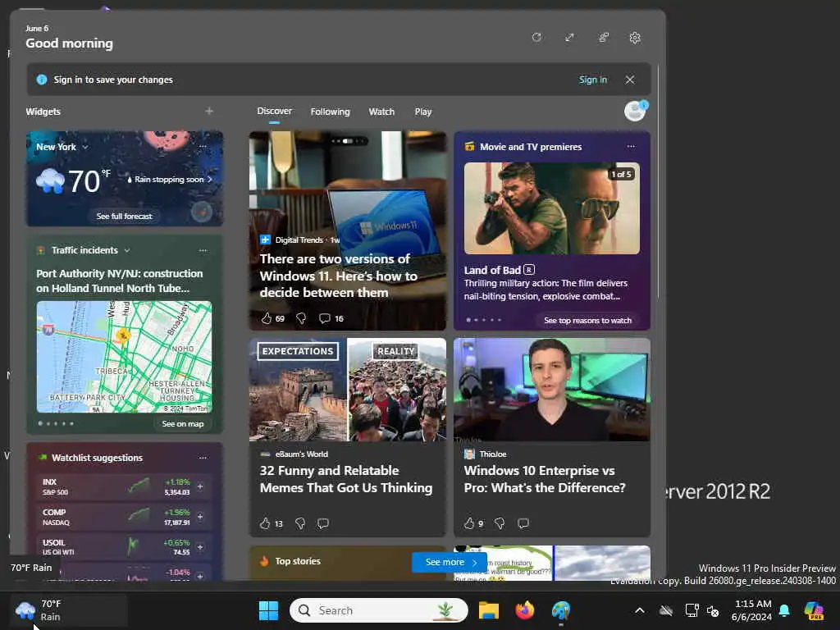
Task: Click the widgets panel scrollbar
Action: point(658,182)
